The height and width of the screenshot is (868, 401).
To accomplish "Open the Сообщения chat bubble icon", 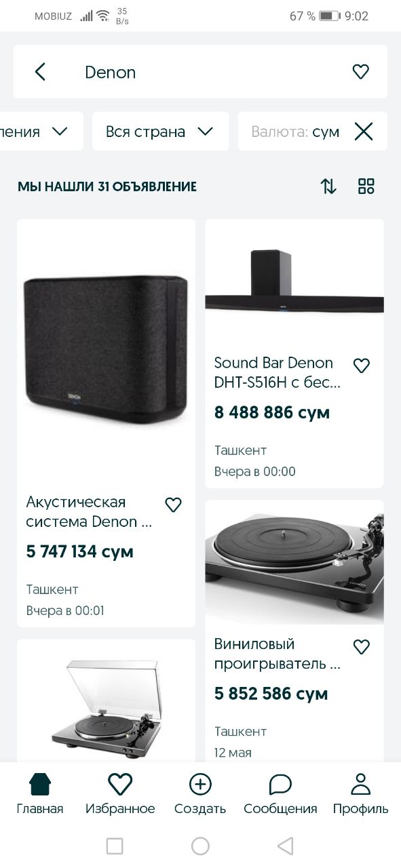I will point(280,785).
